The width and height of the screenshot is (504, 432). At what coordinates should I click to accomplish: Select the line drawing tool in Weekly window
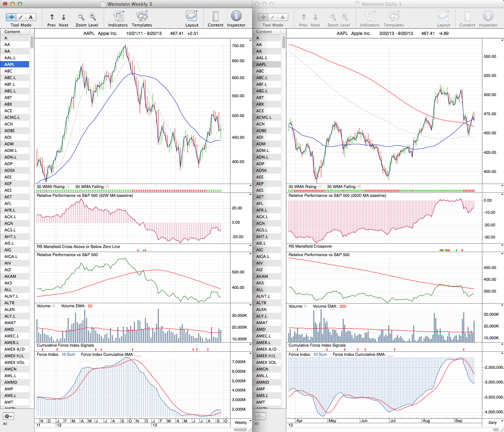tap(21, 17)
